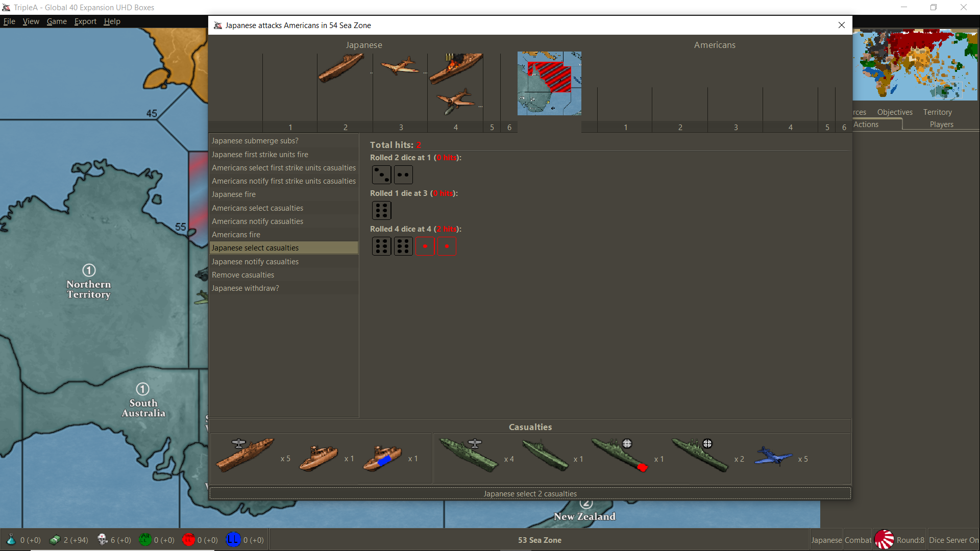Select the 'Japanese fire' step
The height and width of the screenshot is (551, 980).
click(x=284, y=194)
